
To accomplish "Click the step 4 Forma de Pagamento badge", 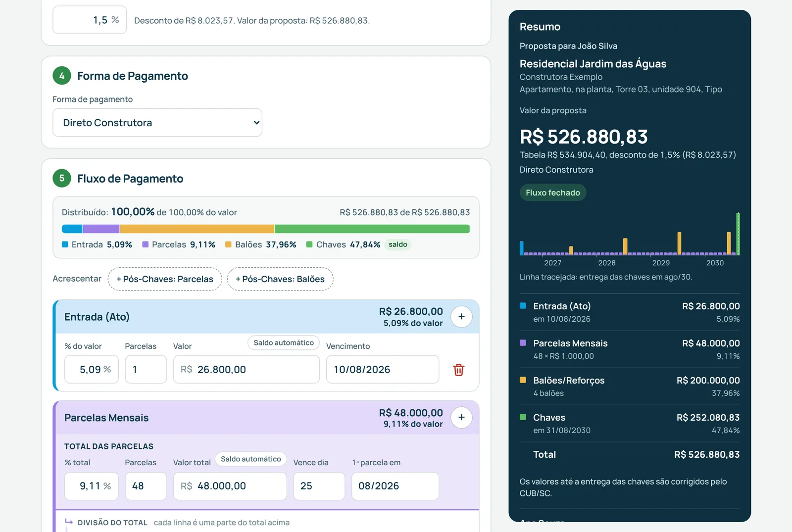I will [x=62, y=76].
